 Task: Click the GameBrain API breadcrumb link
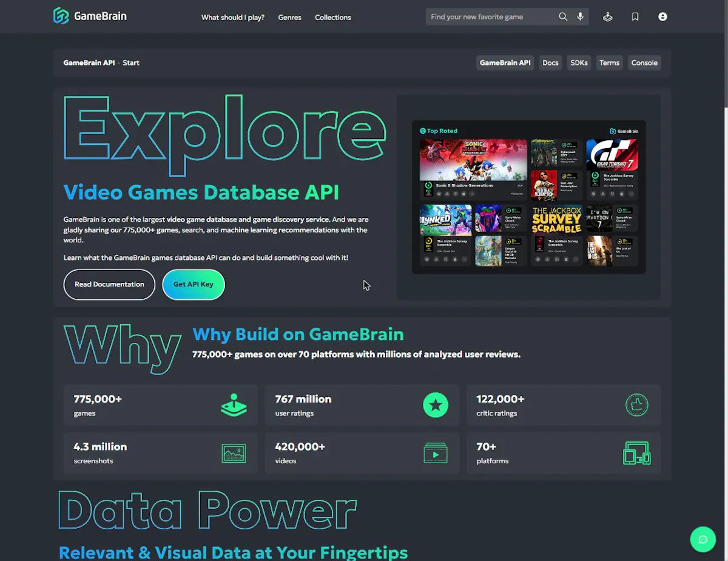[89, 63]
